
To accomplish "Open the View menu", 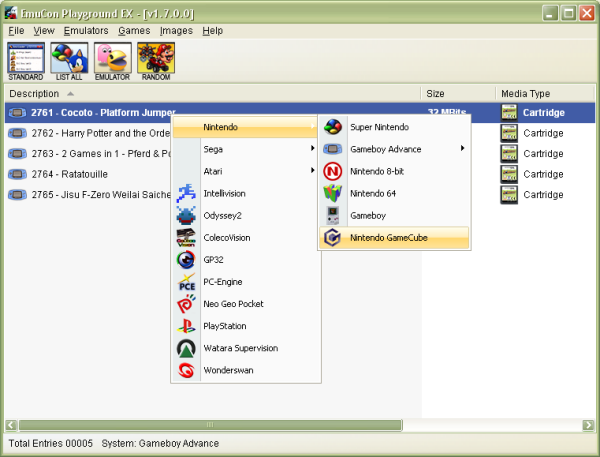I will click(x=44, y=31).
